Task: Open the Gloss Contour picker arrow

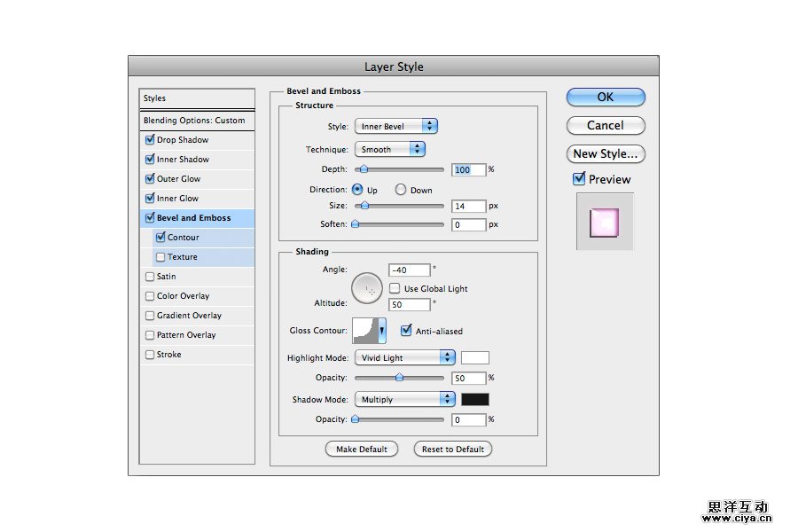Action: [x=382, y=331]
